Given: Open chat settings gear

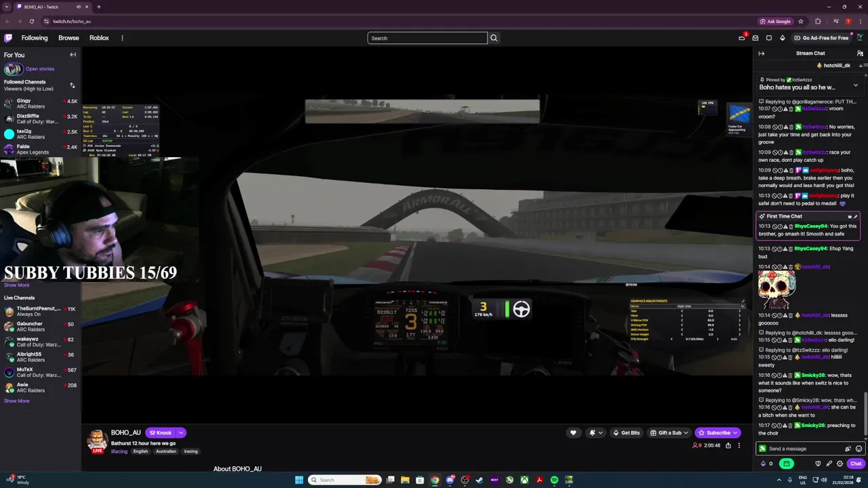Looking at the screenshot, I should click(840, 464).
